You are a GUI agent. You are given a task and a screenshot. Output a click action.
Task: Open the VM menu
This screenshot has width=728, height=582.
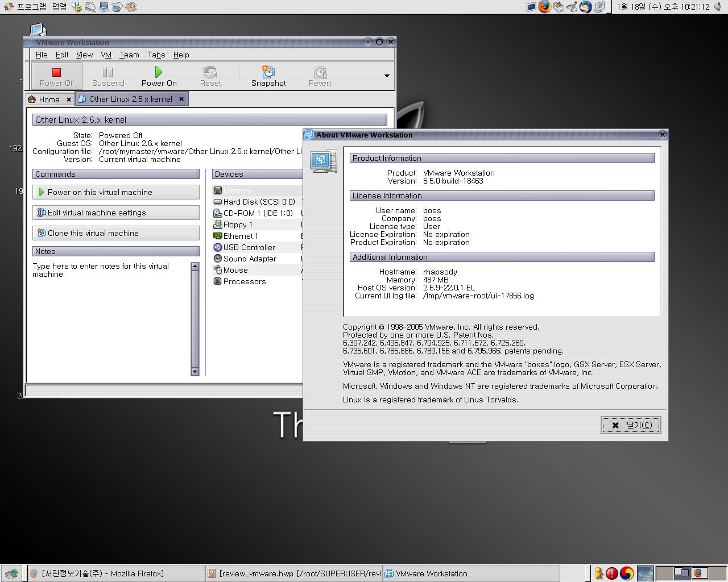(106, 55)
